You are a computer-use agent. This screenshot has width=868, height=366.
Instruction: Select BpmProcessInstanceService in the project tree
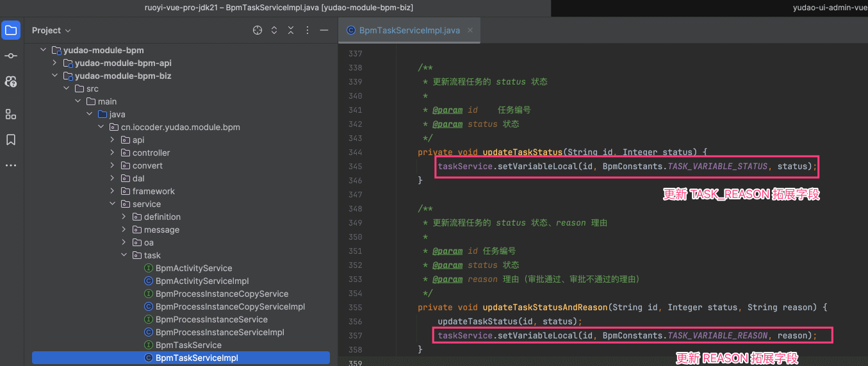pos(211,319)
